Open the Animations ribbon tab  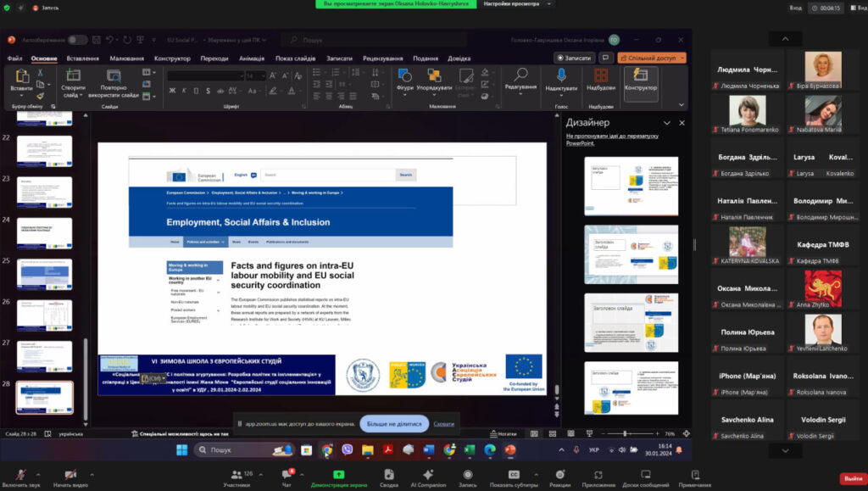[x=251, y=58]
